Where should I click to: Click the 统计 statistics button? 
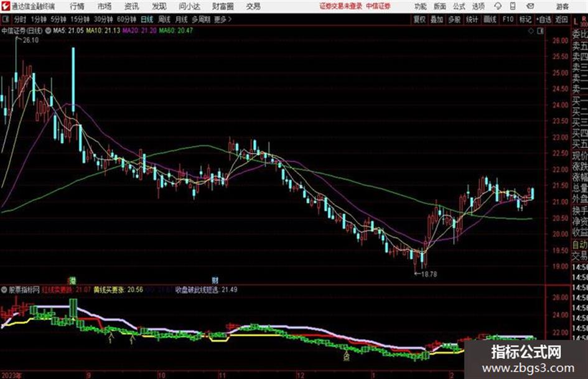472,19
